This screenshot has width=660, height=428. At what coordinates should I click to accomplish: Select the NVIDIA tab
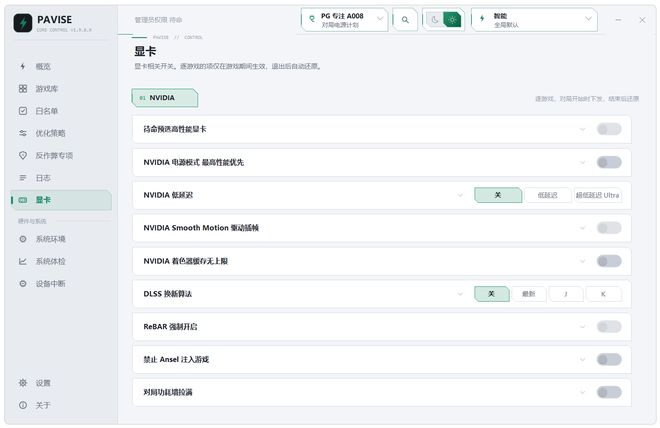(165, 98)
